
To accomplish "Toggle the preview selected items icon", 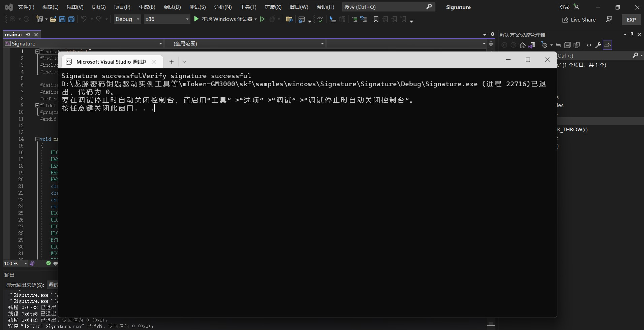I will coord(607,45).
